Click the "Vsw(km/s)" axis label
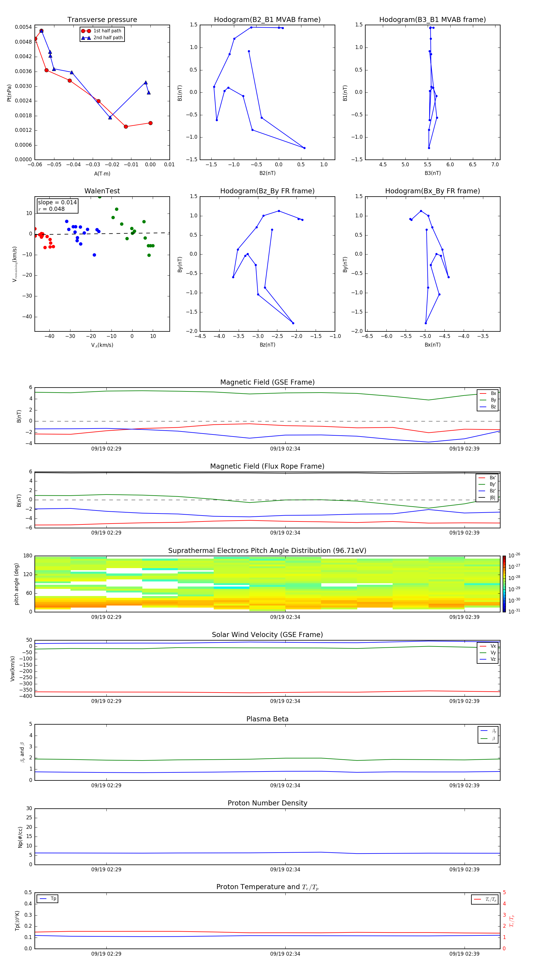 pyautogui.click(x=12, y=668)
